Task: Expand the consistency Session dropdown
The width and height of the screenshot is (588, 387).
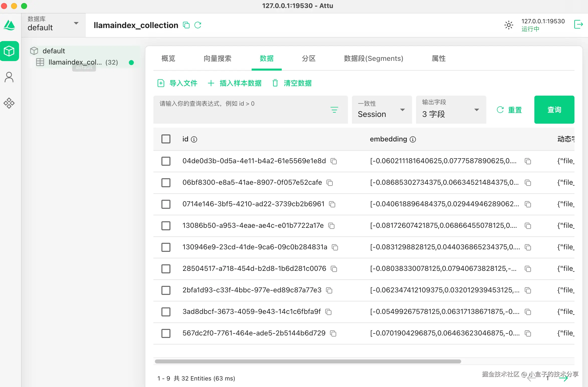Action: (382, 110)
